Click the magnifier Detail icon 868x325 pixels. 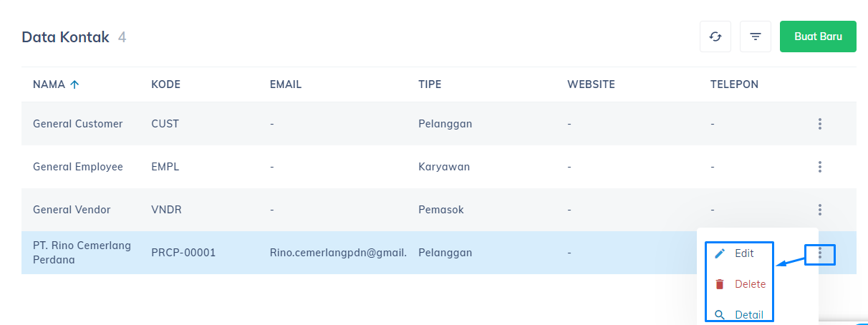click(x=720, y=315)
